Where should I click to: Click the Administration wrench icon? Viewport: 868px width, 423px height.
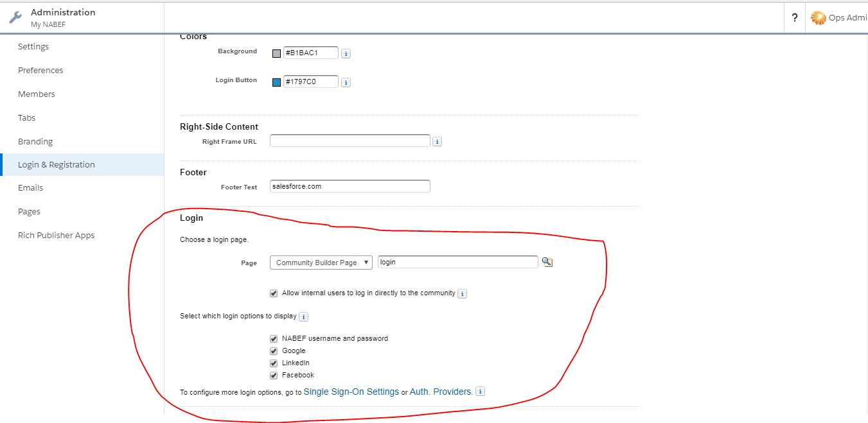(15, 18)
